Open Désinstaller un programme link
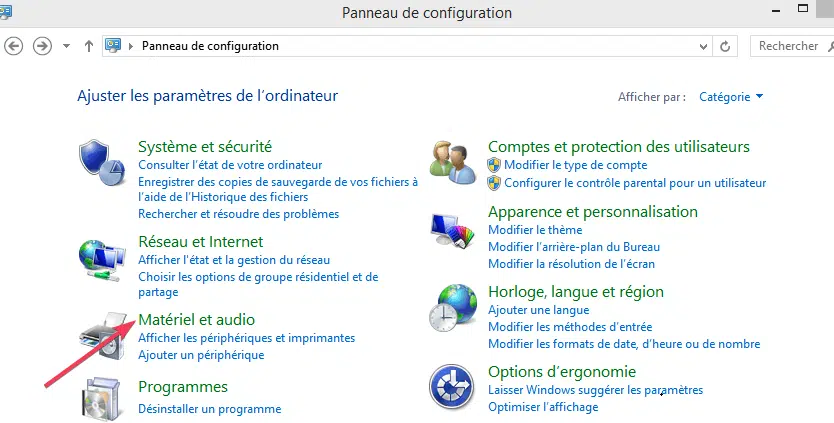This screenshot has height=423, width=834. (x=210, y=409)
